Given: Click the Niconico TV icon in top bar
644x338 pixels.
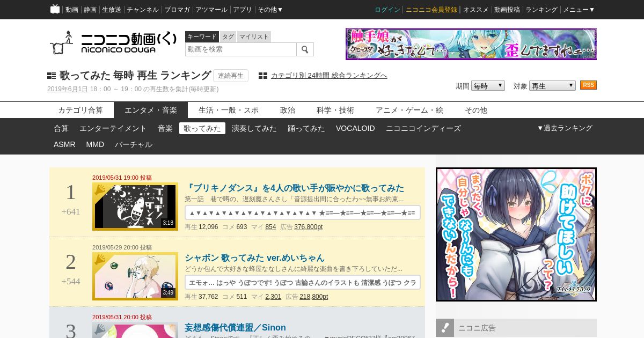Looking at the screenshot, I should pyautogui.click(x=55, y=9).
